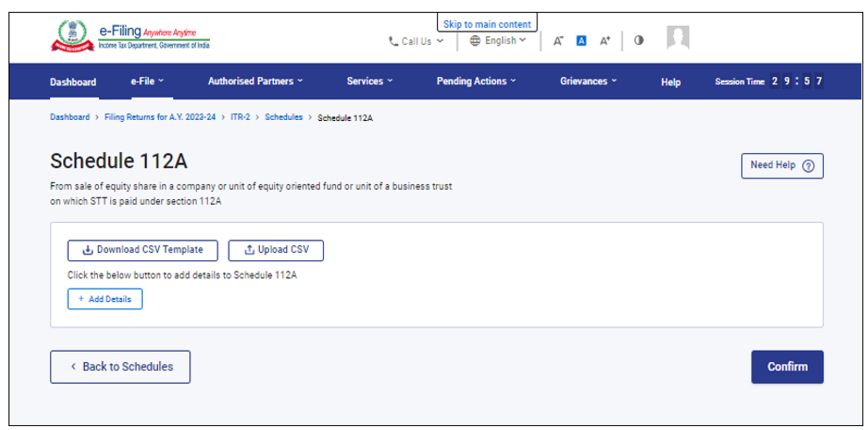Open the user profile avatar

678,38
